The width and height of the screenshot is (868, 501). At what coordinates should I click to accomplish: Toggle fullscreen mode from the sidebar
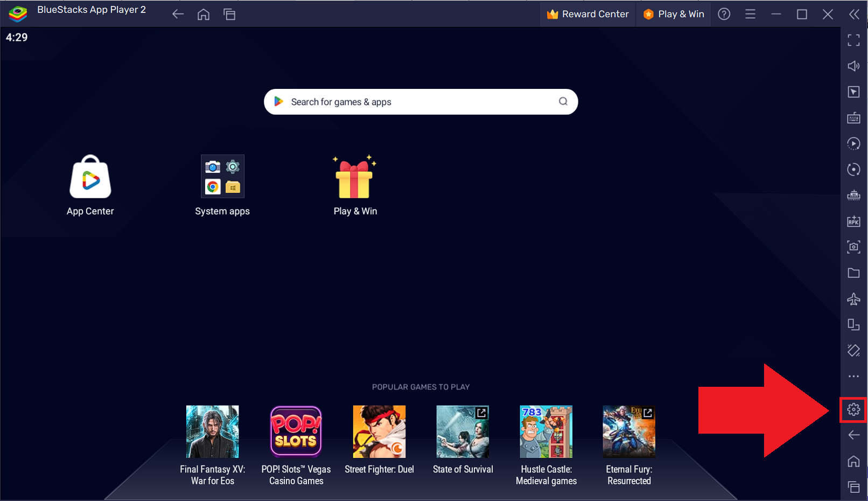click(853, 40)
